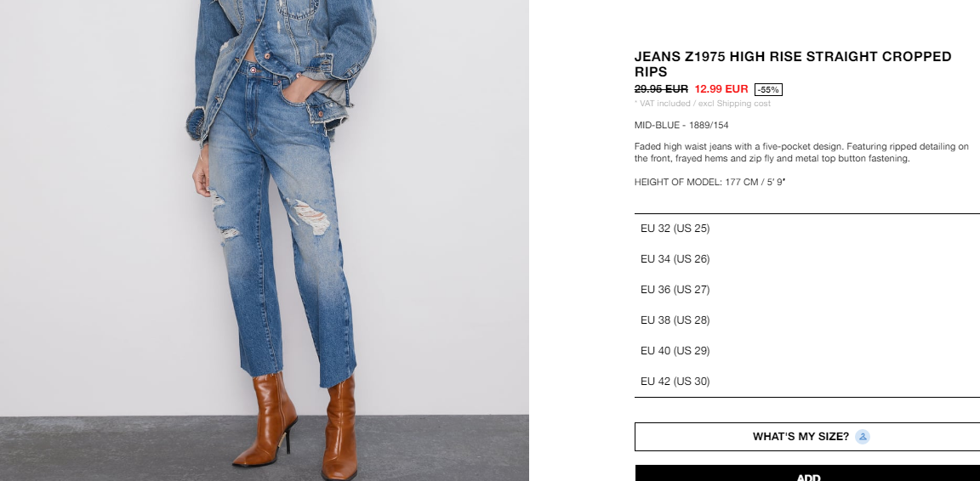The width and height of the screenshot is (980, 481).
Task: Choose the EU 40 (US 29) size
Action: click(x=806, y=351)
